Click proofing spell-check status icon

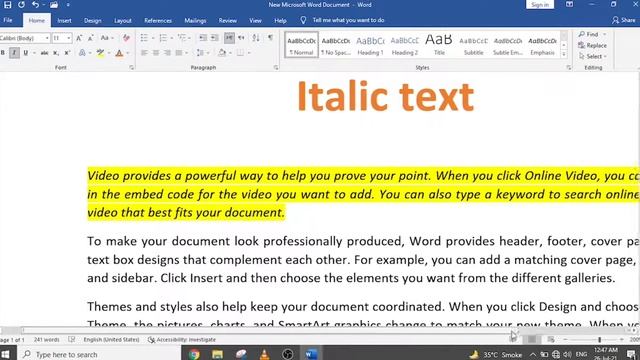[x=72, y=339]
